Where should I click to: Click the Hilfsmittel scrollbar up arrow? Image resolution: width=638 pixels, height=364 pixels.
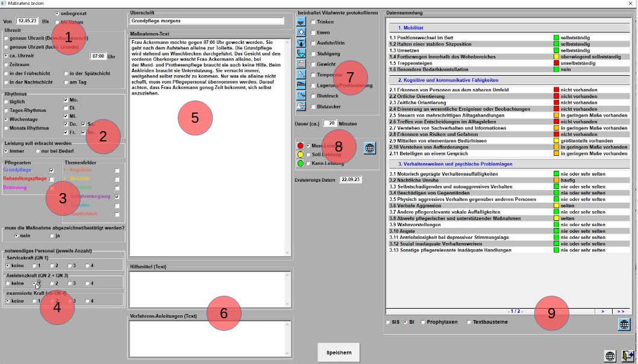coord(287,275)
